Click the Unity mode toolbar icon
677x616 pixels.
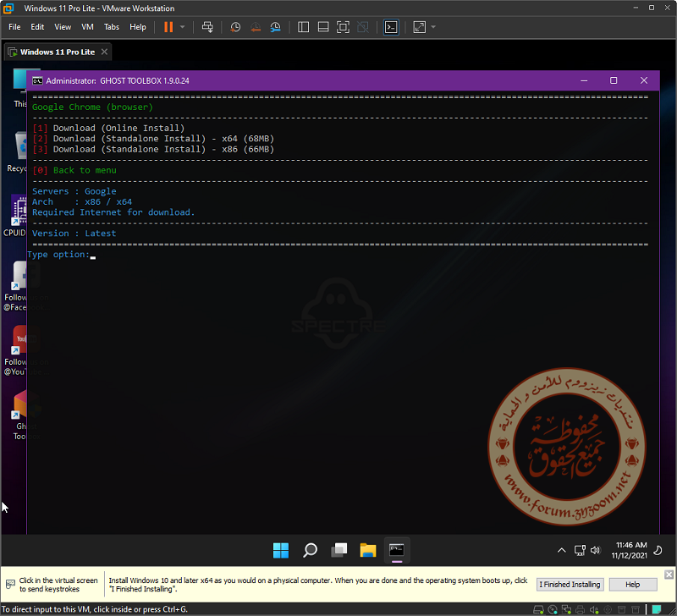click(x=363, y=27)
